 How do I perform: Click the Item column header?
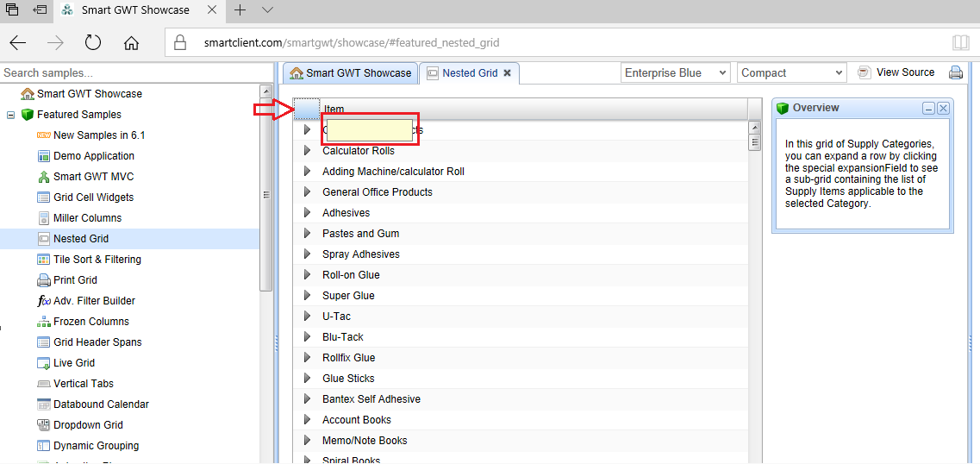[534, 109]
